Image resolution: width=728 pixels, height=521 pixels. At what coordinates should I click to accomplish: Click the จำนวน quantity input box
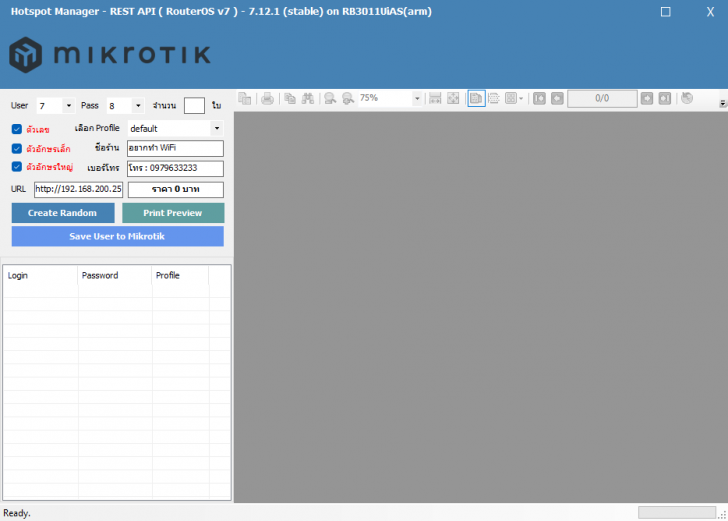click(x=194, y=105)
